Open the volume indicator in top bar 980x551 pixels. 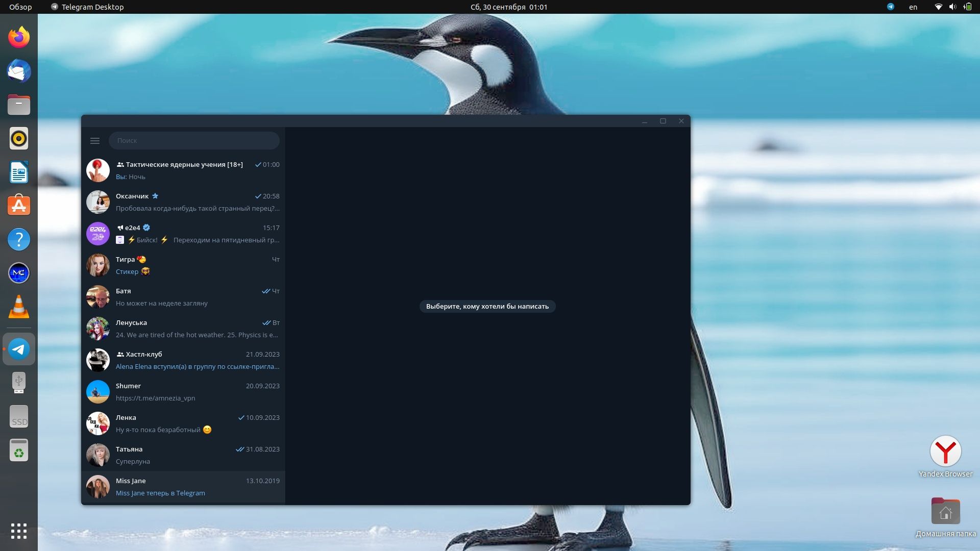point(952,7)
